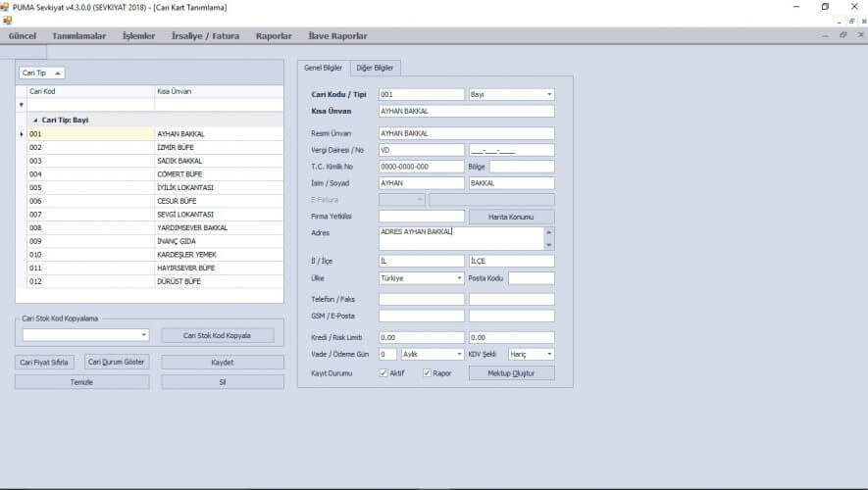Click the Firma Yetkilisi input field
The height and width of the screenshot is (490, 868).
click(422, 217)
